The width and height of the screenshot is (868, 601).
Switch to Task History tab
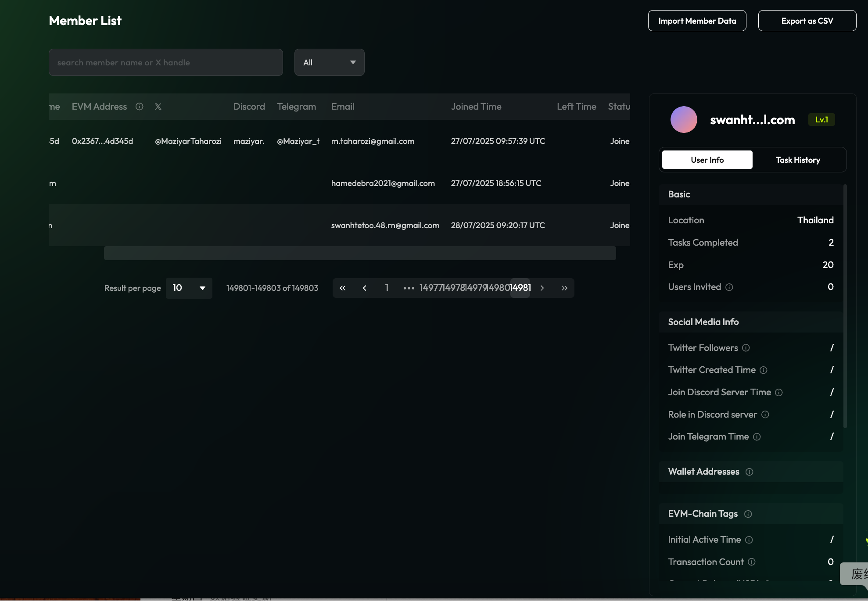click(x=797, y=160)
